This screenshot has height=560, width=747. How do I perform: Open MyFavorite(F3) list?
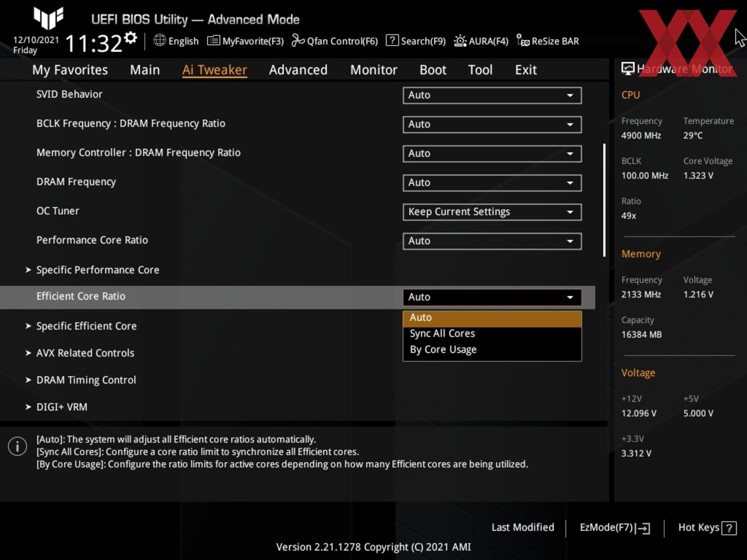[246, 41]
